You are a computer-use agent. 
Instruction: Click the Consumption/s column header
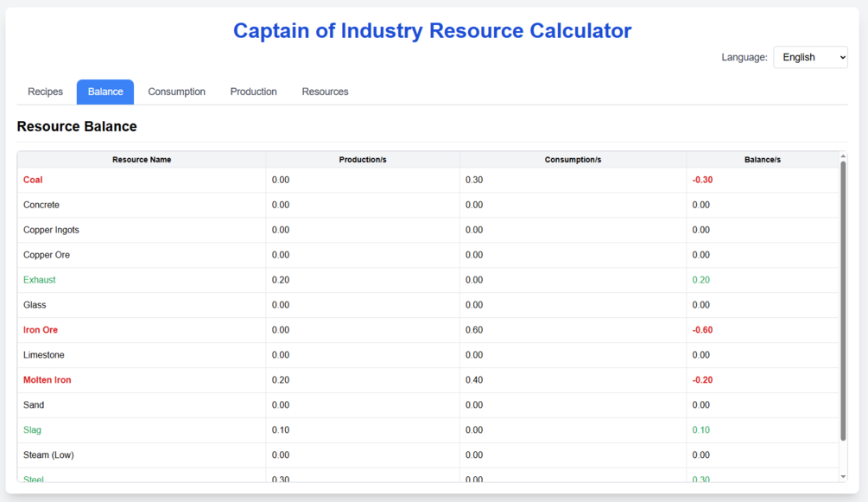click(573, 160)
